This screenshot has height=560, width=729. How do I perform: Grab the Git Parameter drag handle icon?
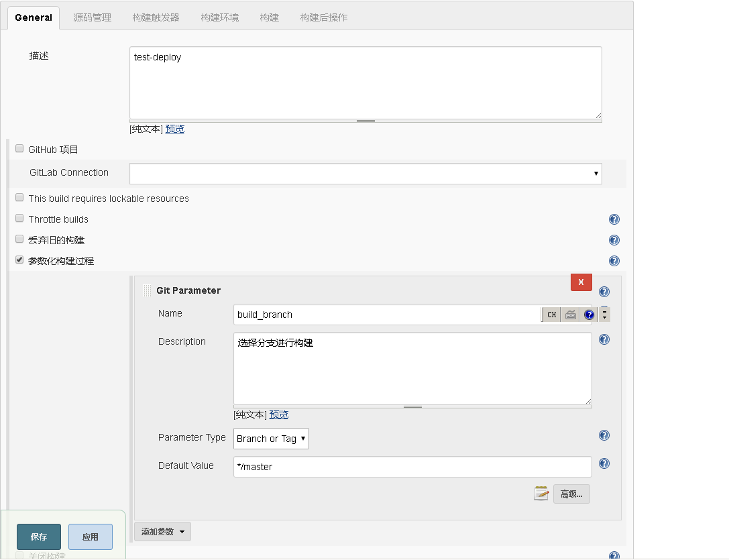click(x=147, y=290)
